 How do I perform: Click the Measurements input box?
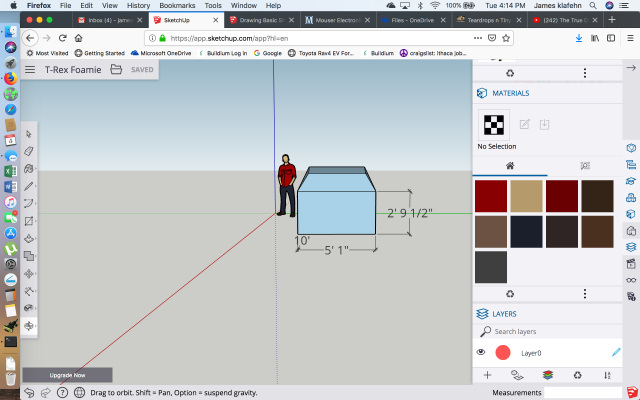pos(583,393)
